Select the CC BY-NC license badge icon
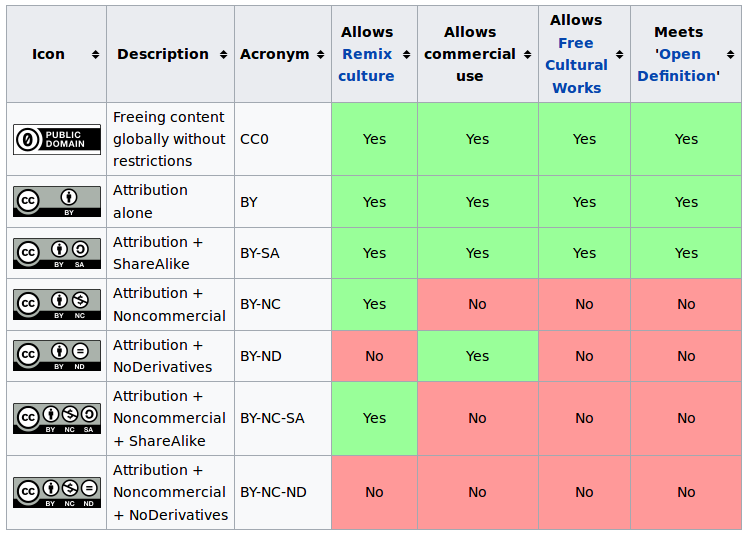747x537 pixels. coord(57,304)
